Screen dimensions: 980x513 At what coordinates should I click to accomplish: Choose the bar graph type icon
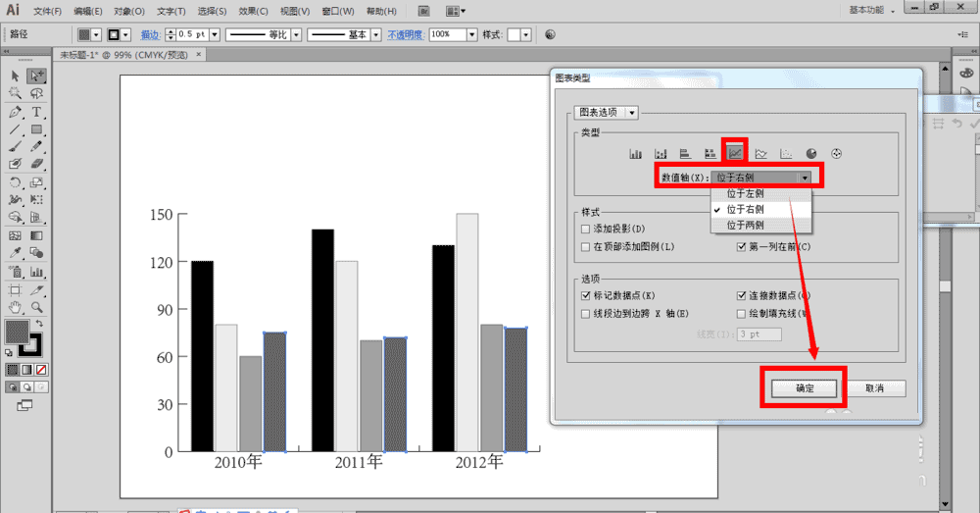pyautogui.click(x=686, y=153)
